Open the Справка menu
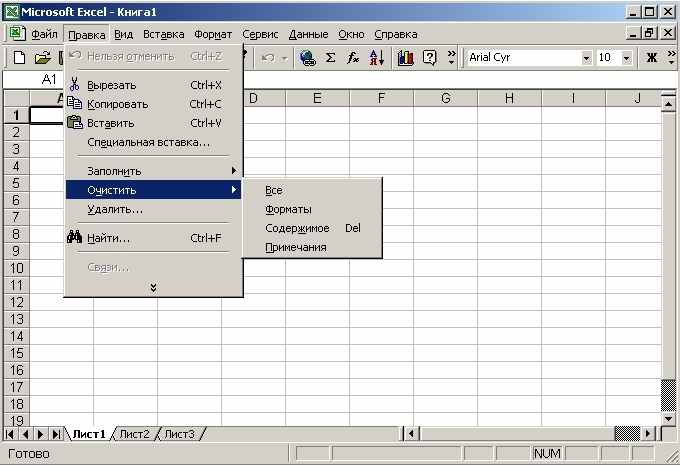The image size is (680, 465). tap(396, 34)
